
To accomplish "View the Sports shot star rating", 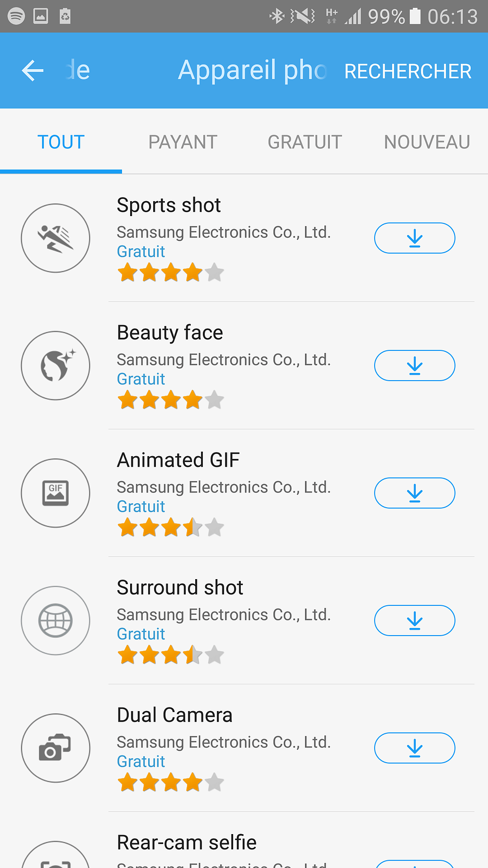I will (170, 273).
